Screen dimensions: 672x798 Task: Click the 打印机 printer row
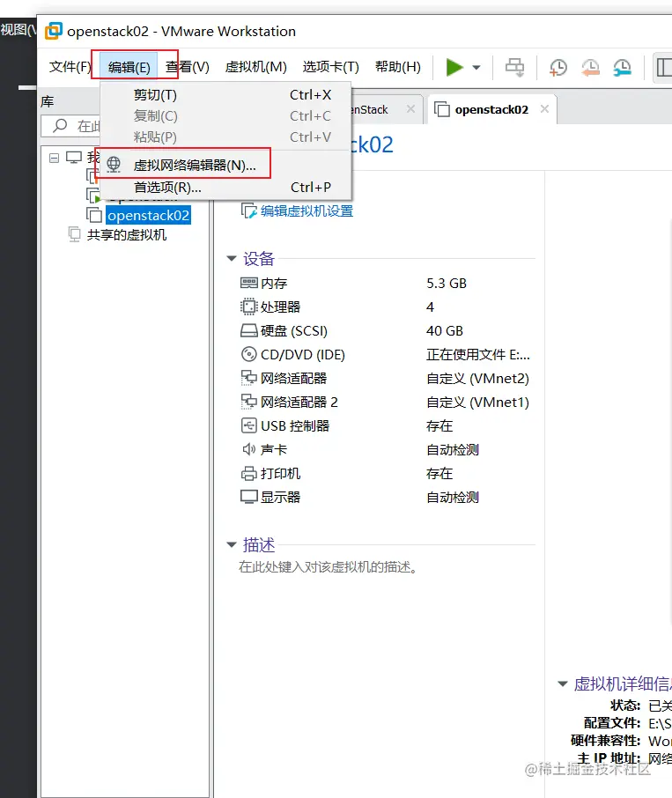pyautogui.click(x=385, y=473)
